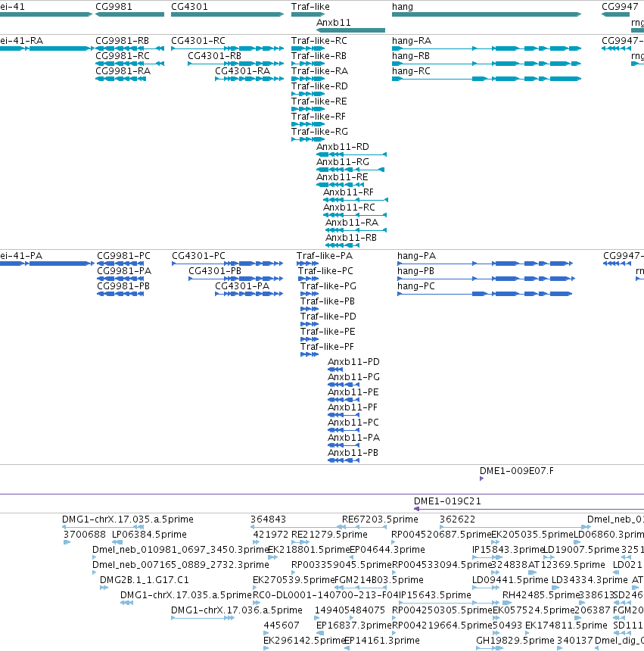Click the EK174811.5prime EST label
The image size is (644, 652).
coord(566,625)
